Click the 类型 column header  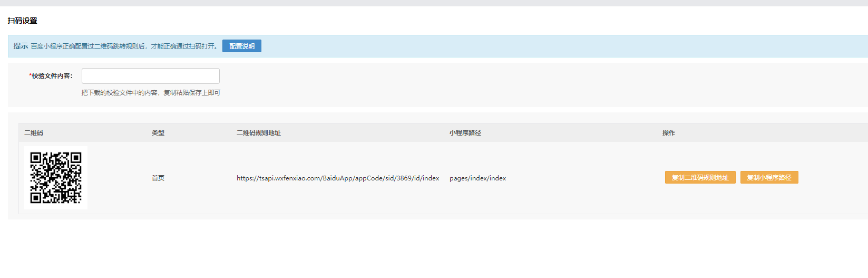pos(158,133)
